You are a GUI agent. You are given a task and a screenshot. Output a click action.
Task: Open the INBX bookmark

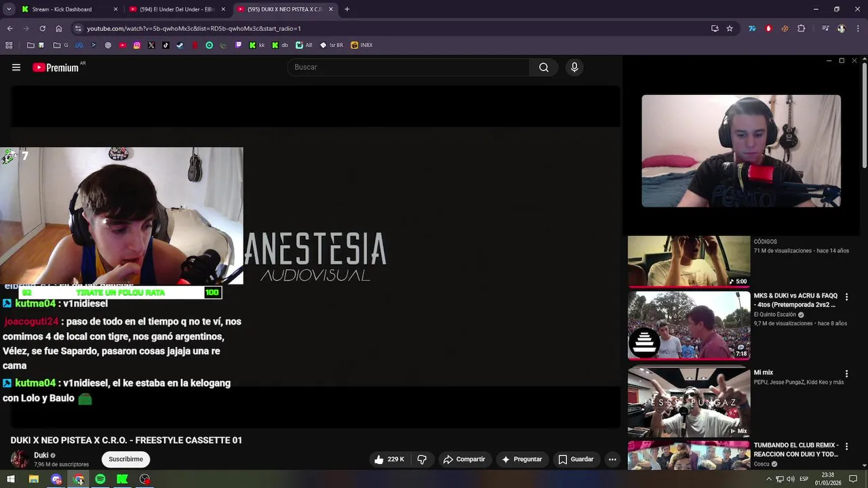(361, 45)
